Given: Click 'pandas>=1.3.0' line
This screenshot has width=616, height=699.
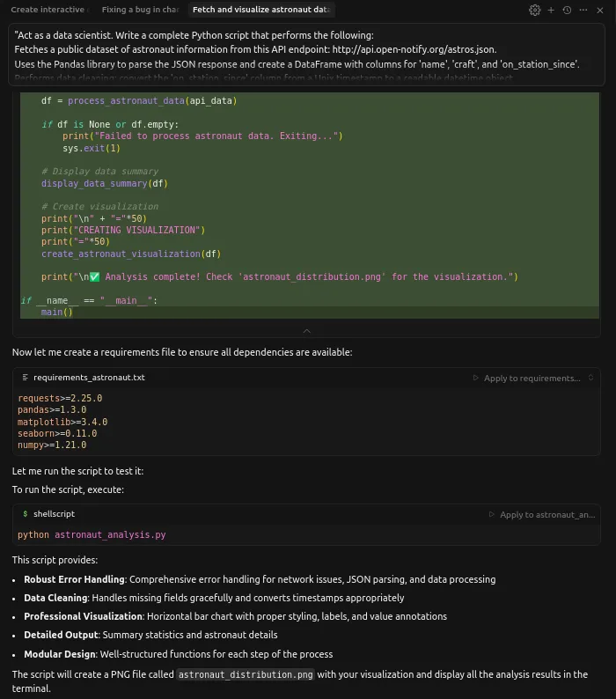Looking at the screenshot, I should (52, 409).
